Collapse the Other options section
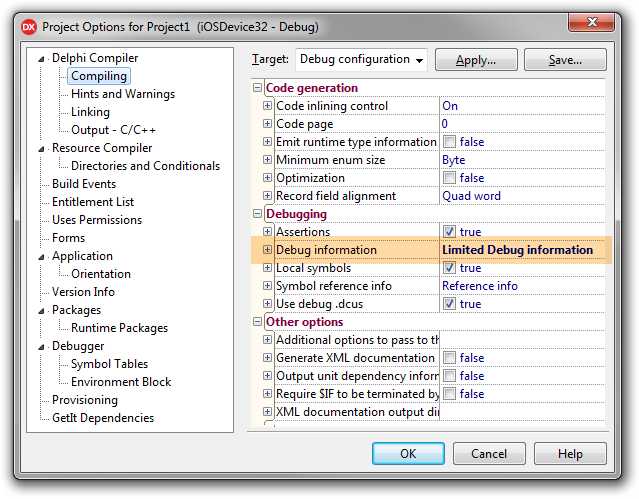Screen dimensions: 639x499 [257, 322]
